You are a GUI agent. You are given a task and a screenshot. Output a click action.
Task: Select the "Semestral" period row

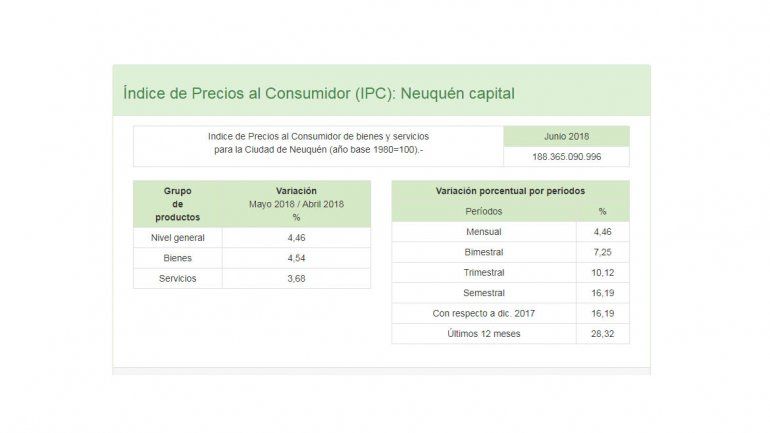(x=484, y=293)
